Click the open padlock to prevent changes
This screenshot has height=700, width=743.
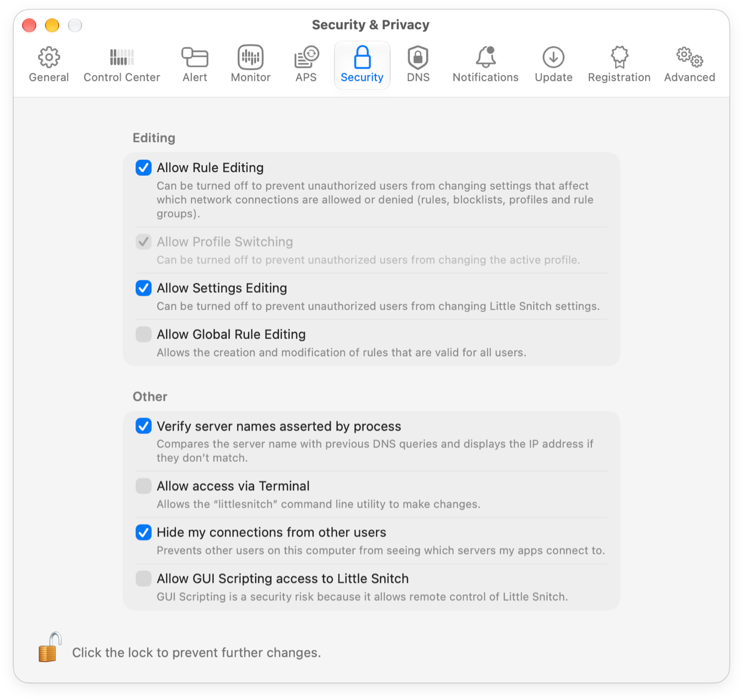pos(50,647)
